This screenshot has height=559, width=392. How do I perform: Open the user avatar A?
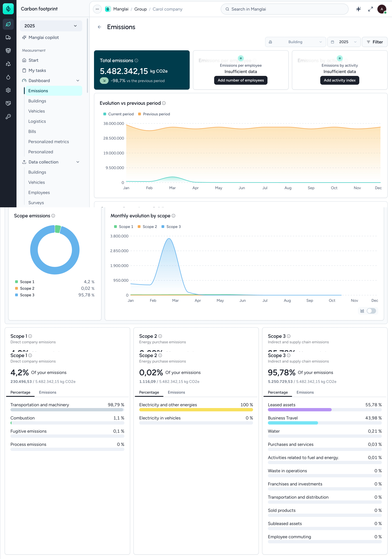[x=382, y=9]
